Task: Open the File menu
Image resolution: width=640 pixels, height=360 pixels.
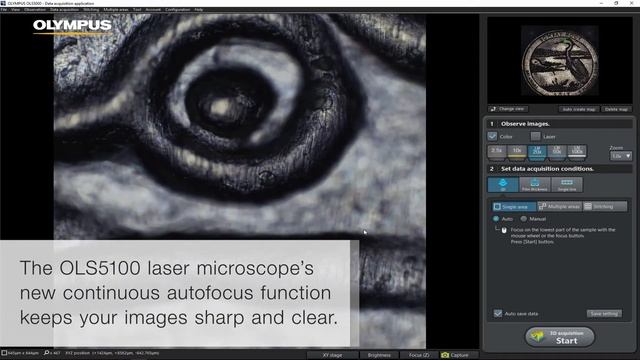Action: (x=4, y=9)
